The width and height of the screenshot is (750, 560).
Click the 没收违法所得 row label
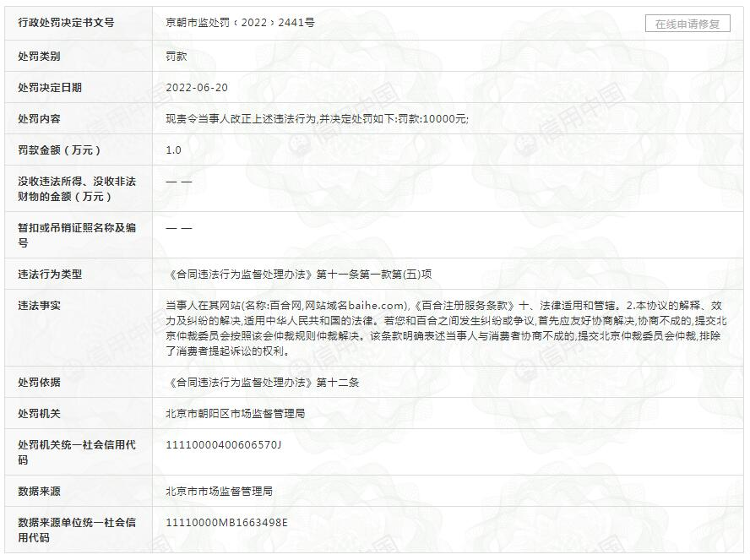[x=77, y=188]
